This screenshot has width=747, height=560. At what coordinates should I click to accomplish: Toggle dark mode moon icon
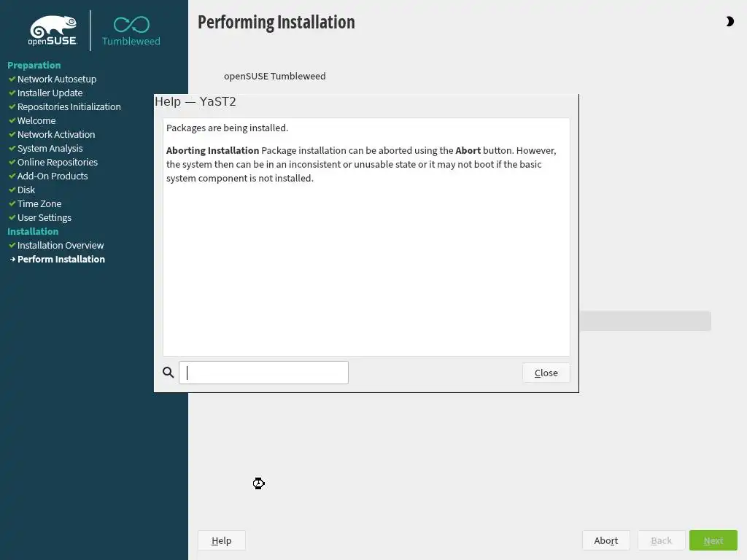click(x=729, y=21)
